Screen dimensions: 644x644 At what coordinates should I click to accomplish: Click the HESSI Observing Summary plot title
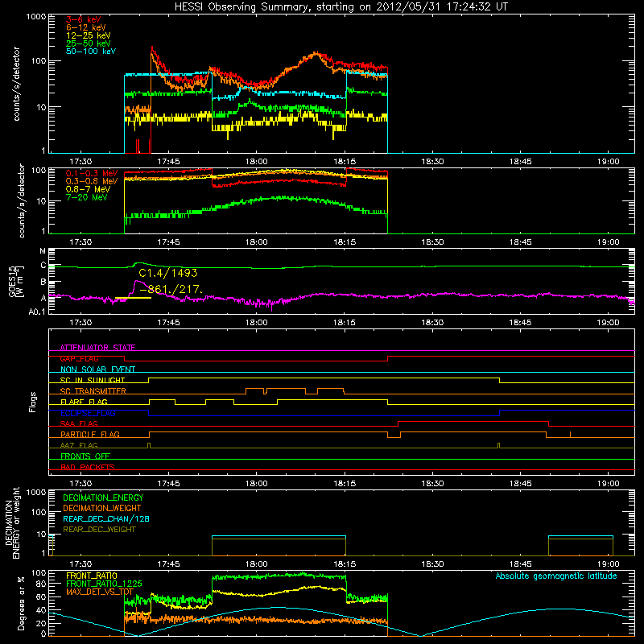coord(341,6)
